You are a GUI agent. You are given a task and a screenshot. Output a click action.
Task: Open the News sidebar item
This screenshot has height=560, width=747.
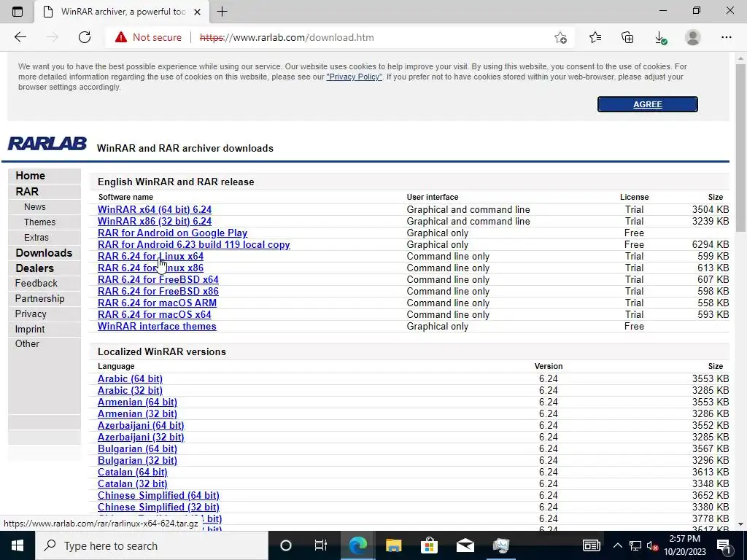point(35,206)
